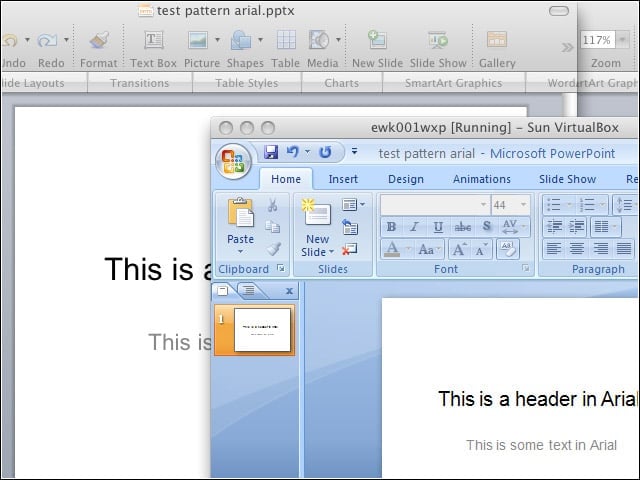The height and width of the screenshot is (480, 640).
Task: Show more Mac toolbar items chevron
Action: (567, 47)
